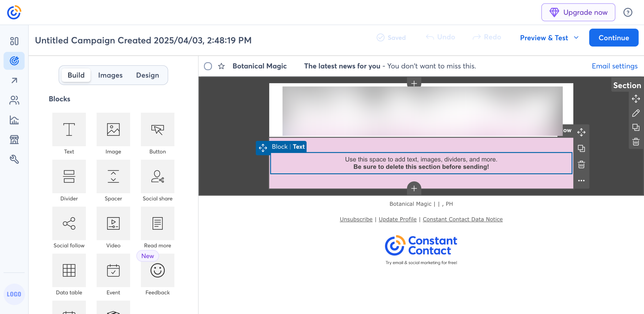The image size is (644, 314).
Task: Click the row duplicate icon
Action: pos(581,148)
